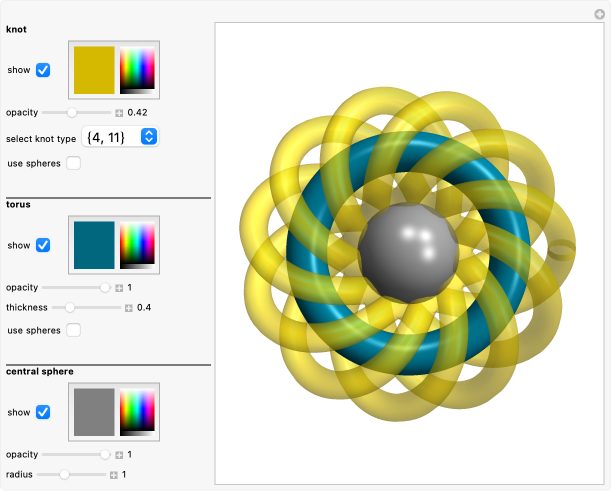This screenshot has height=492, width=611.
Task: Open the torus color spectrum picker
Action: (x=137, y=245)
